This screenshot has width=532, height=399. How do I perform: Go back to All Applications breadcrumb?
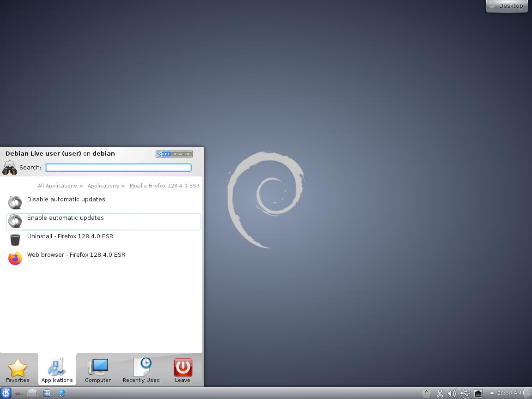[x=57, y=186]
